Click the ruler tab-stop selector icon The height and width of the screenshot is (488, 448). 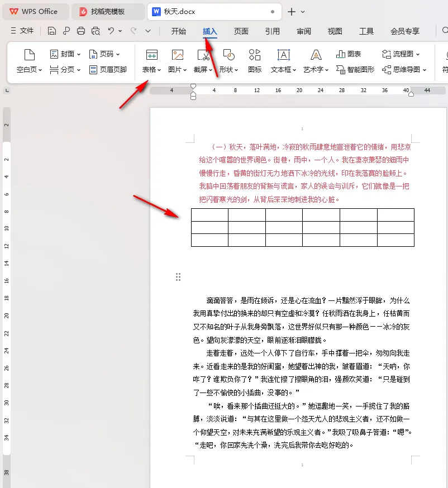point(7,90)
